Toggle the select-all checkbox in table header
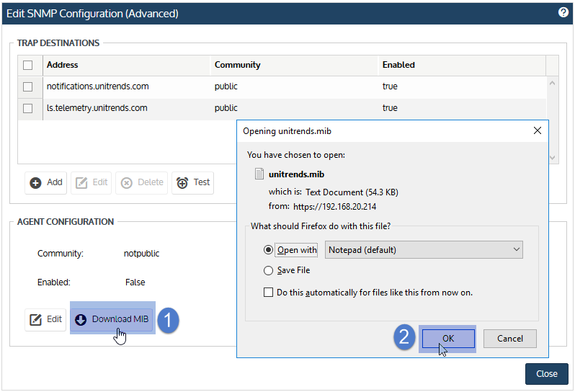Screen dimensions: 575x392 click(28, 65)
